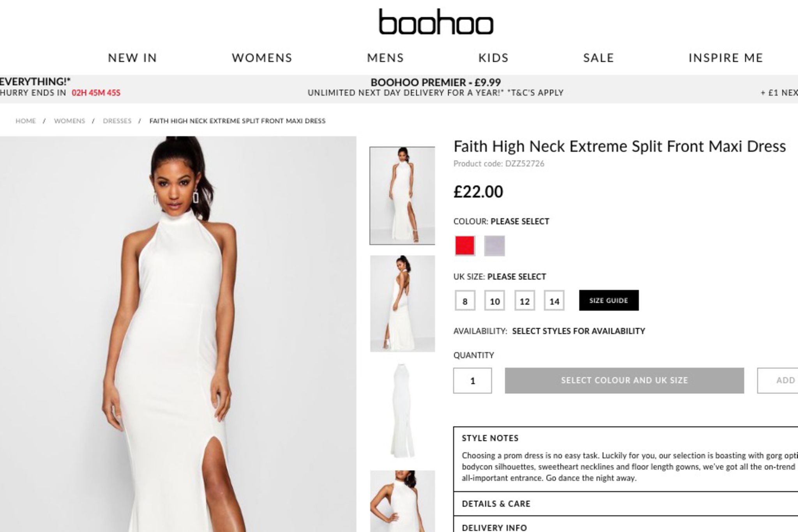
Task: Choose UK size 14
Action: tap(554, 300)
